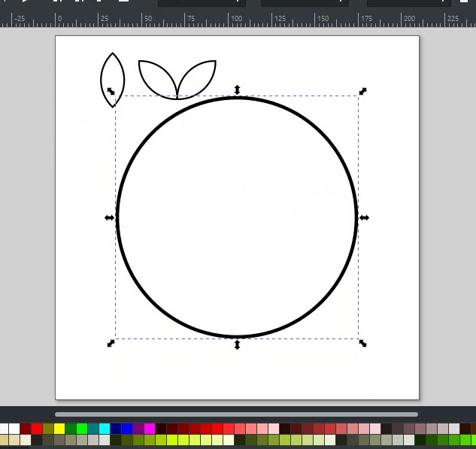Click the bottom-center vertical scale handle
476x449 pixels.
click(237, 344)
